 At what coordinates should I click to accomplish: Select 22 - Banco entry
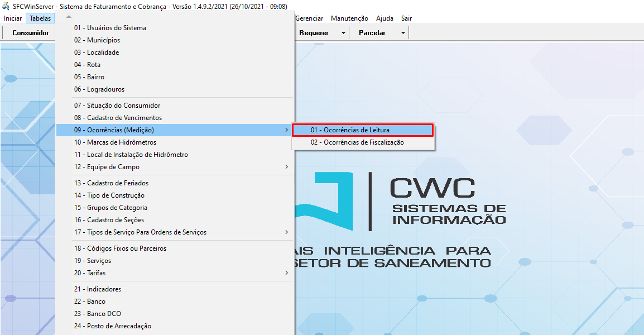pyautogui.click(x=89, y=301)
